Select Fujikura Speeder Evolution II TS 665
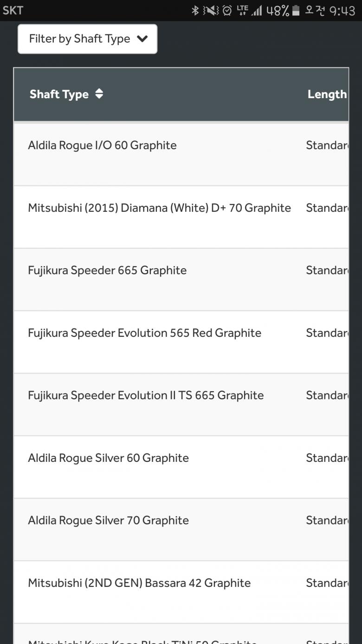Image resolution: width=362 pixels, height=644 pixels. [146, 395]
